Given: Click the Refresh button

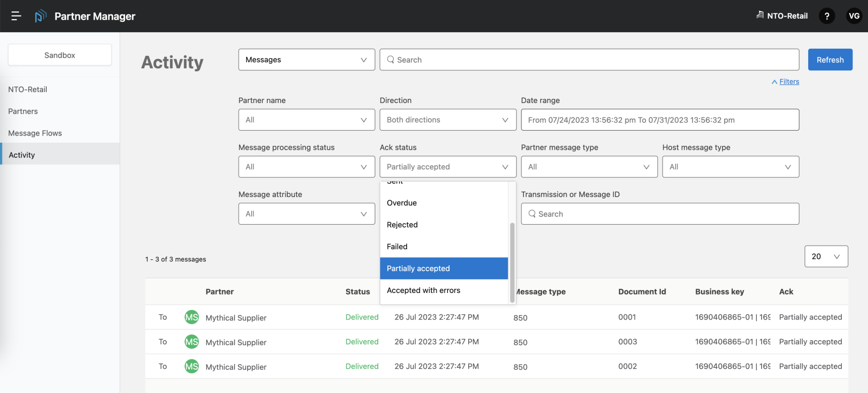Looking at the screenshot, I should point(830,60).
